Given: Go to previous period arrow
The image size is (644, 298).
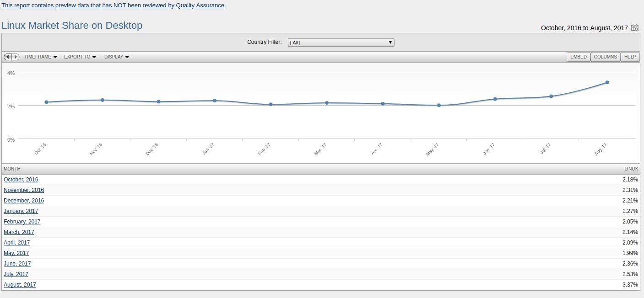Looking at the screenshot, I should coord(7,57).
